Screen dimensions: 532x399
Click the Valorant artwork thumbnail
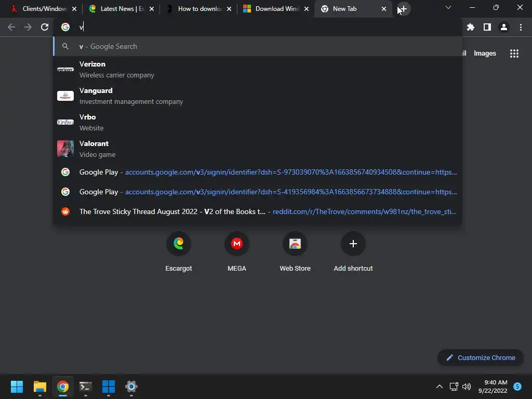click(65, 149)
